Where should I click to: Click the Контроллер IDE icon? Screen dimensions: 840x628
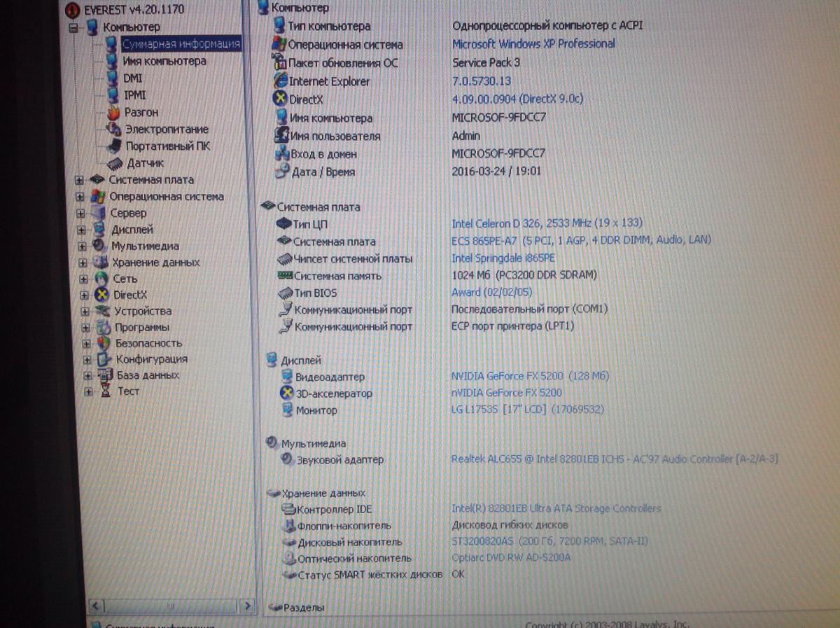(x=288, y=509)
